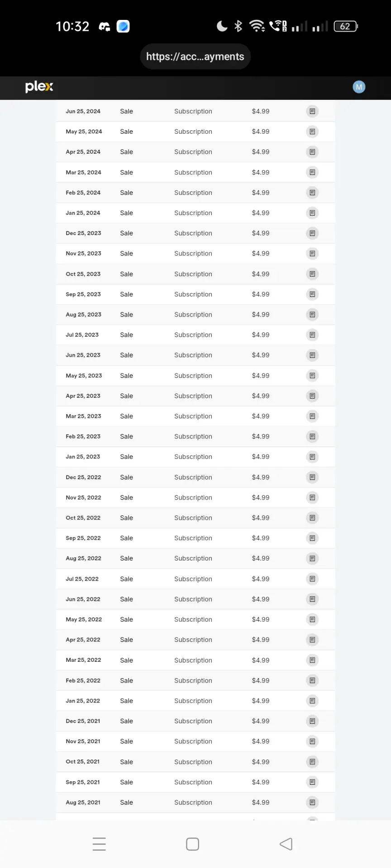Click the Plex logo

39,87
